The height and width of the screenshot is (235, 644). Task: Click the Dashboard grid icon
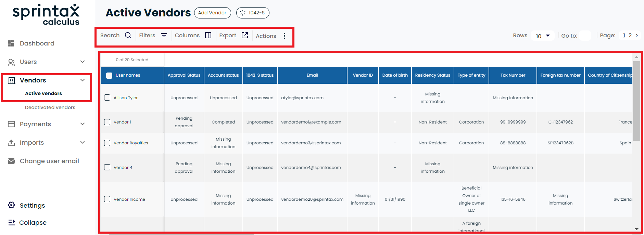point(11,43)
